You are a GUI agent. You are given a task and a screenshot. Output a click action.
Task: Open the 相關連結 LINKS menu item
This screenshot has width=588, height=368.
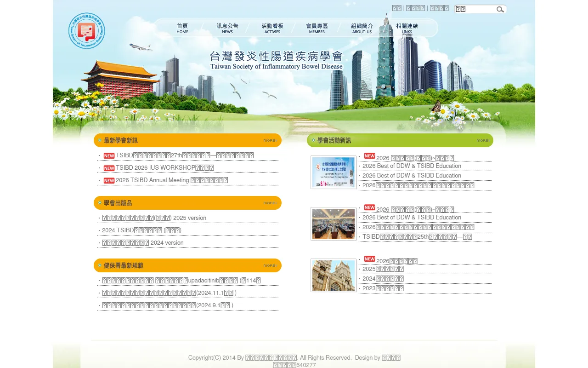click(407, 28)
